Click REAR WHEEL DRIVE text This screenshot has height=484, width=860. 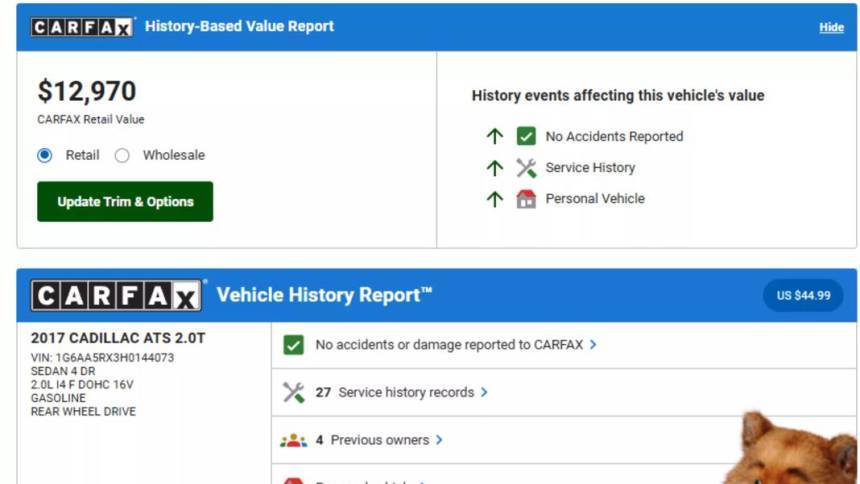83,412
